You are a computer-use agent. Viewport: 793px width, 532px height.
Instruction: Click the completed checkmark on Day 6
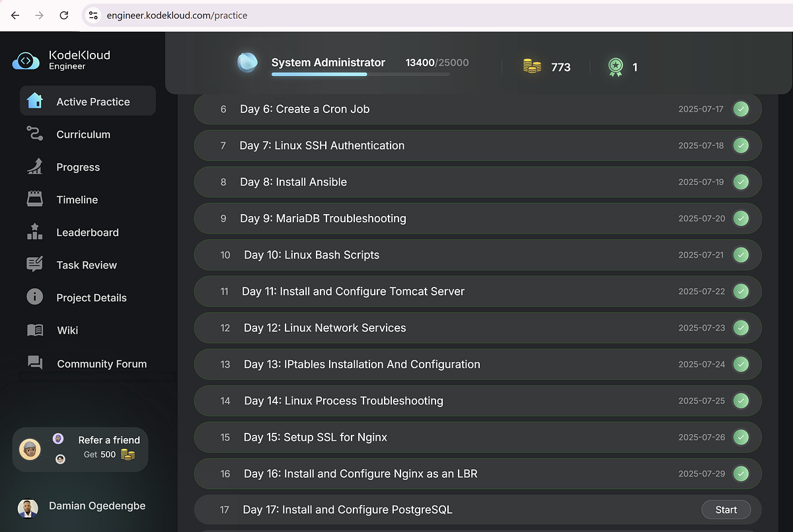[741, 108]
